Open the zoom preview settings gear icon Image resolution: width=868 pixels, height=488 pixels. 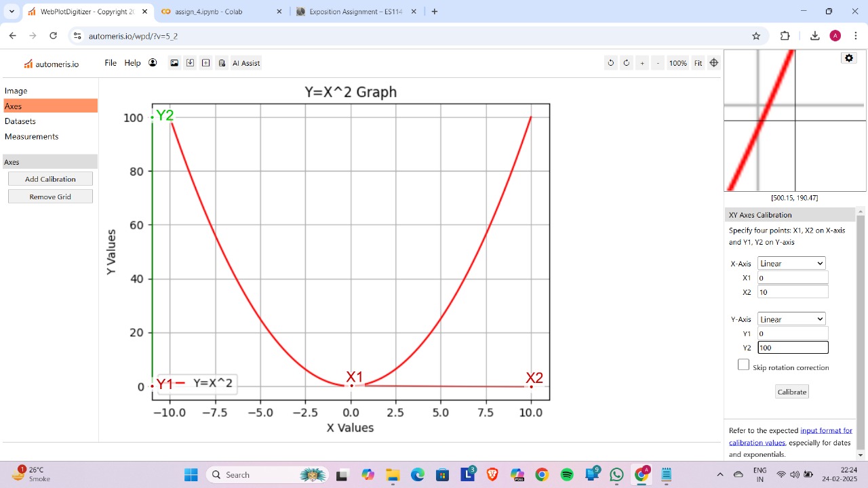click(848, 58)
